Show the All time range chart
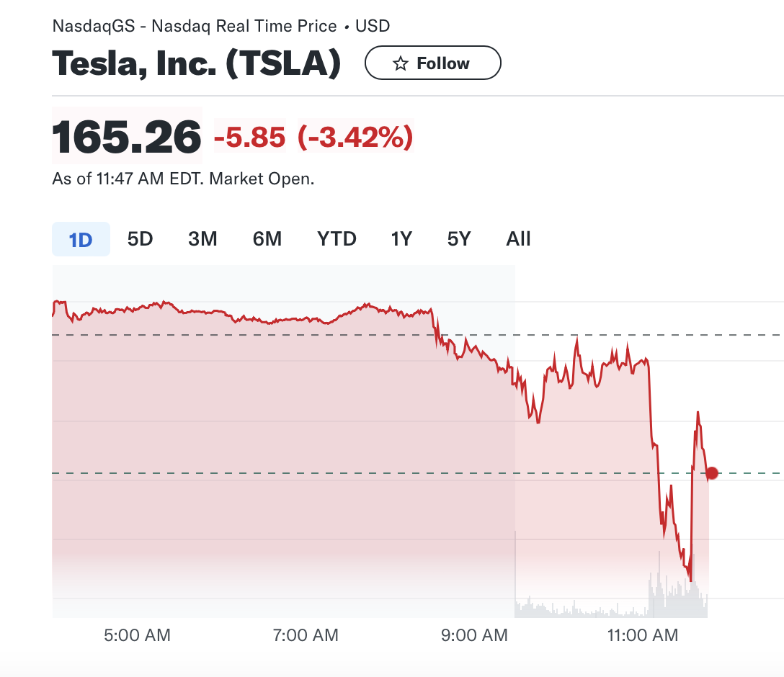The width and height of the screenshot is (784, 677). point(518,239)
